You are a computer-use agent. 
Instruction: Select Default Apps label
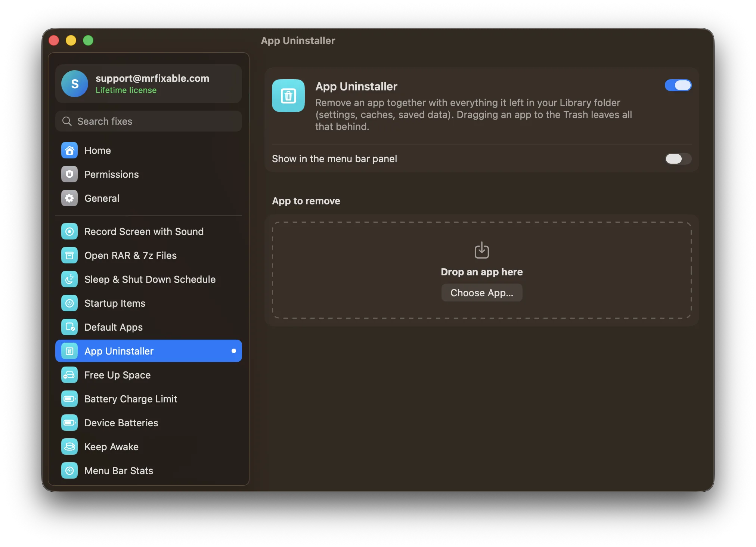tap(114, 327)
